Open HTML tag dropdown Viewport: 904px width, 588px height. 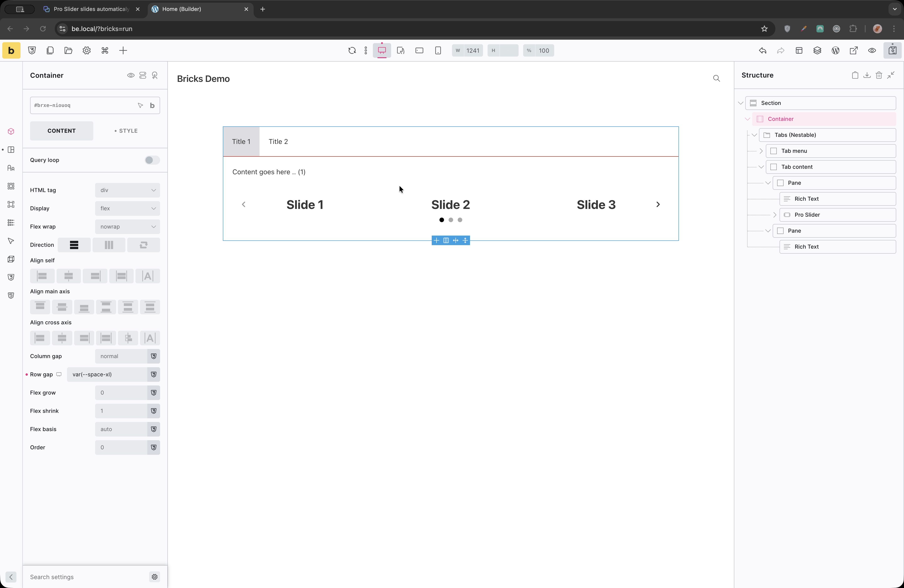pyautogui.click(x=128, y=190)
